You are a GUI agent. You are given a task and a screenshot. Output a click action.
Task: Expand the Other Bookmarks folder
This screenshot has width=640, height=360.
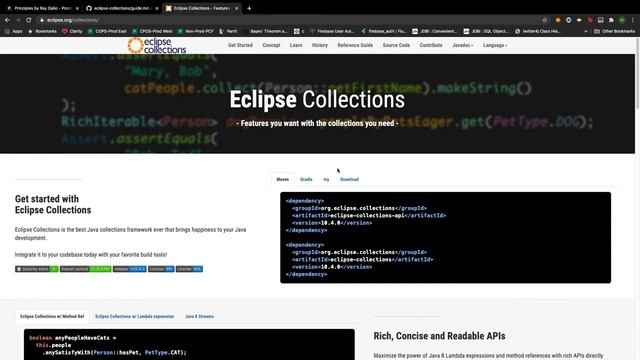(x=615, y=31)
